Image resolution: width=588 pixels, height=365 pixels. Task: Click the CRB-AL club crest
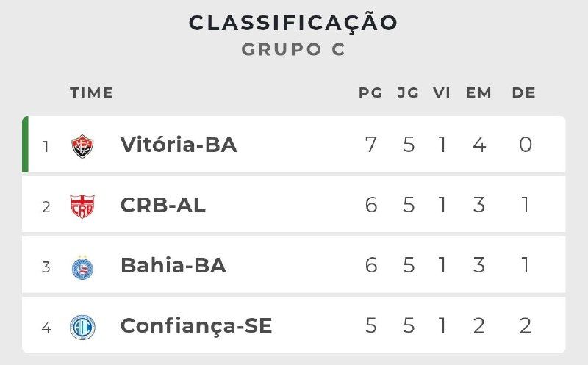coord(82,206)
